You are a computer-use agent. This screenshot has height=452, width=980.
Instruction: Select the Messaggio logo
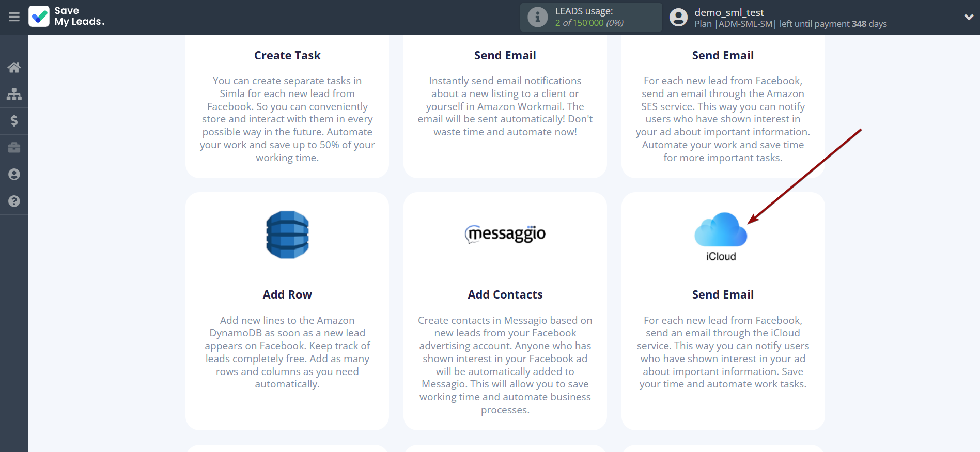(505, 234)
